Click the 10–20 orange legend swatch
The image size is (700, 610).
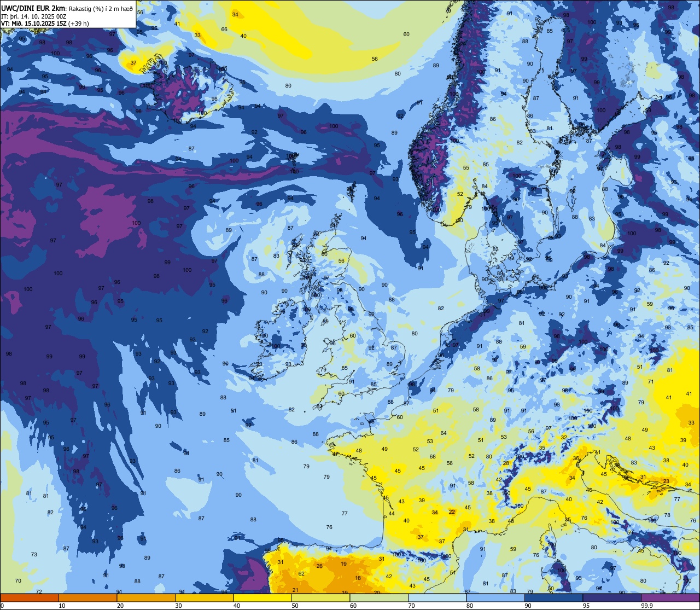click(x=87, y=597)
